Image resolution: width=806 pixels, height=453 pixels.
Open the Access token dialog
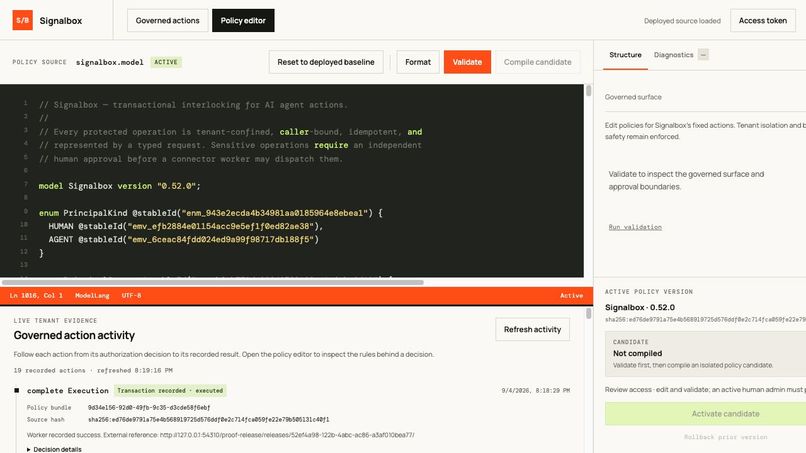(x=763, y=21)
